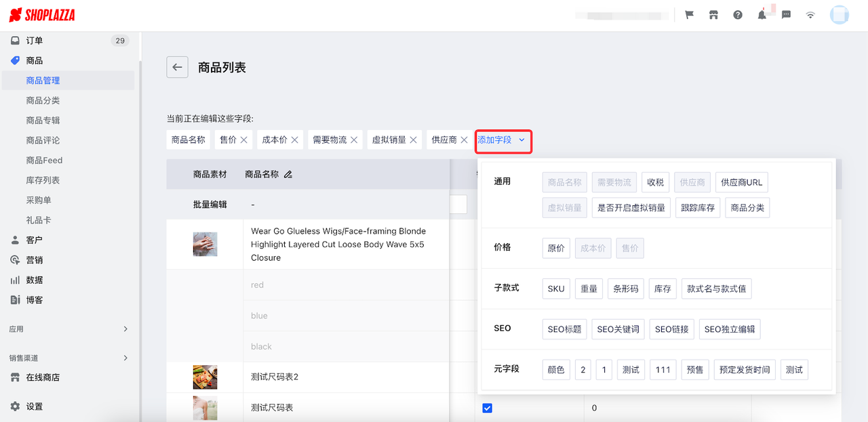
Task: Open the chat message icon
Action: pos(785,14)
